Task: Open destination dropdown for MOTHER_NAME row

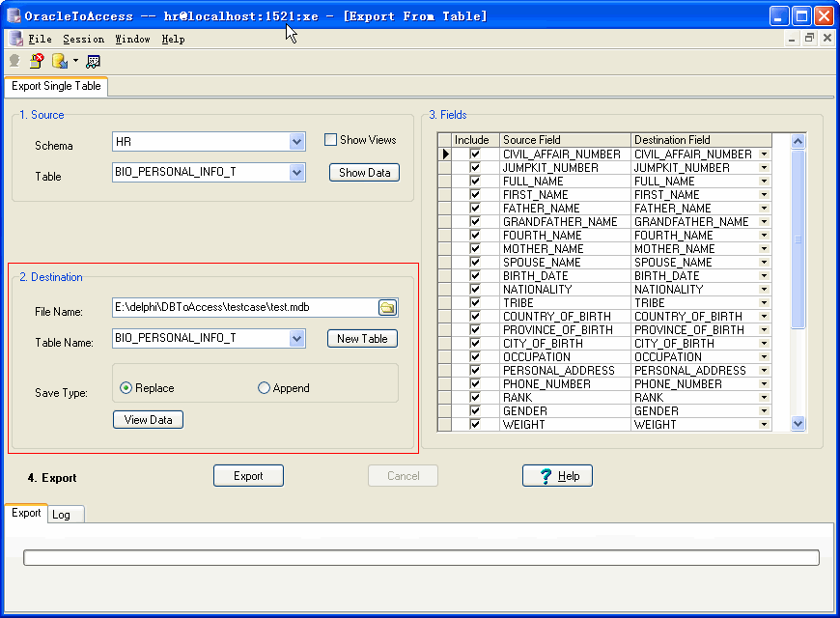Action: click(x=765, y=249)
